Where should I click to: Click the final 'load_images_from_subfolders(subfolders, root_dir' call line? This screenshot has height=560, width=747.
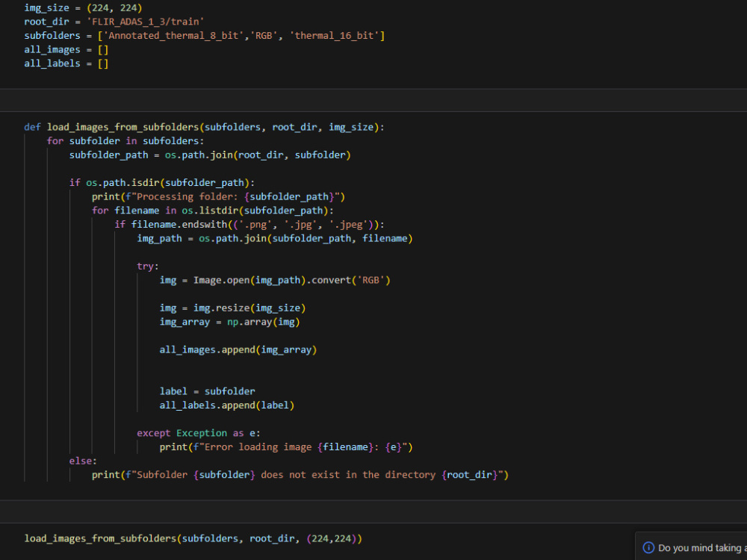193,538
